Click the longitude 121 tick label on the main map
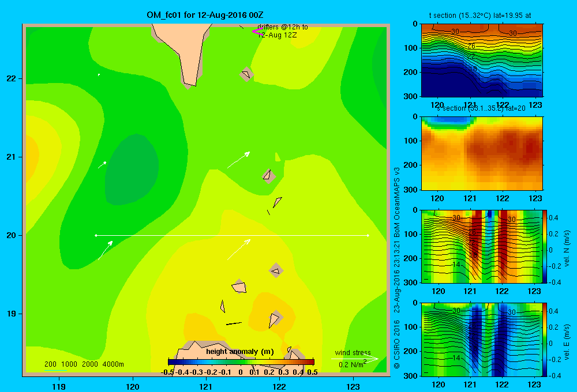 pyautogui.click(x=206, y=386)
